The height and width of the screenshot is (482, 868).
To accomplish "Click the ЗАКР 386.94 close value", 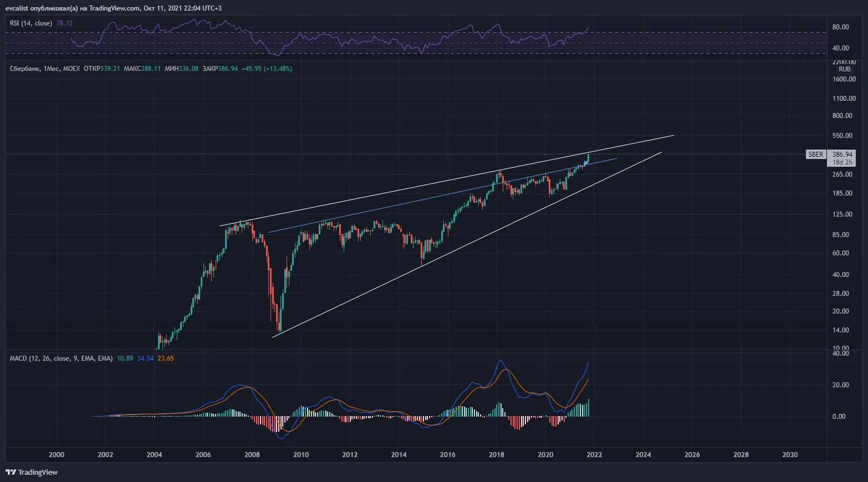I will (x=220, y=69).
